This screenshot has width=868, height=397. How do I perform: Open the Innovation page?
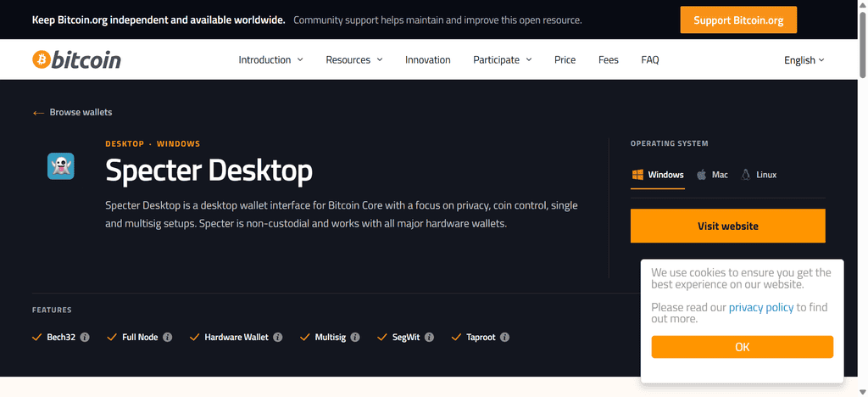click(428, 59)
